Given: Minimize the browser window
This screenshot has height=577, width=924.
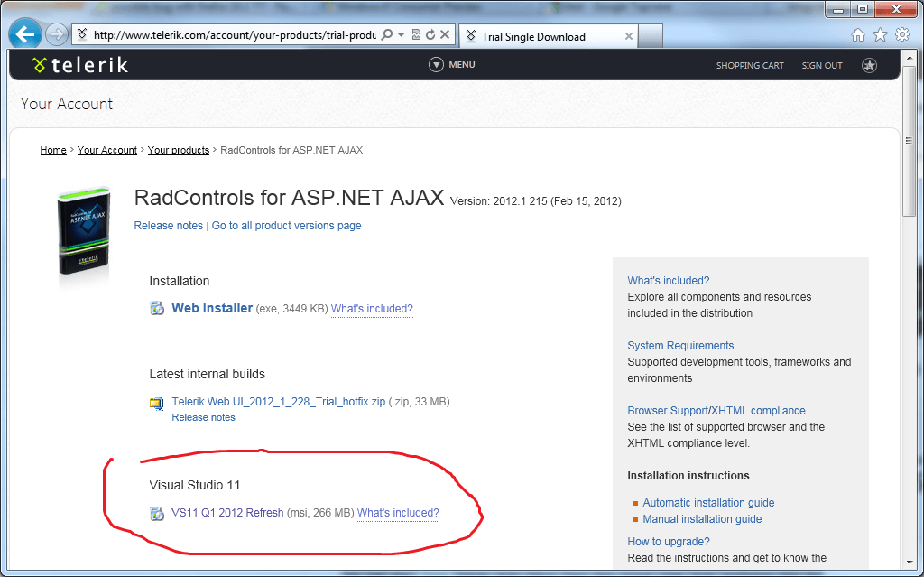Looking at the screenshot, I should point(838,9).
